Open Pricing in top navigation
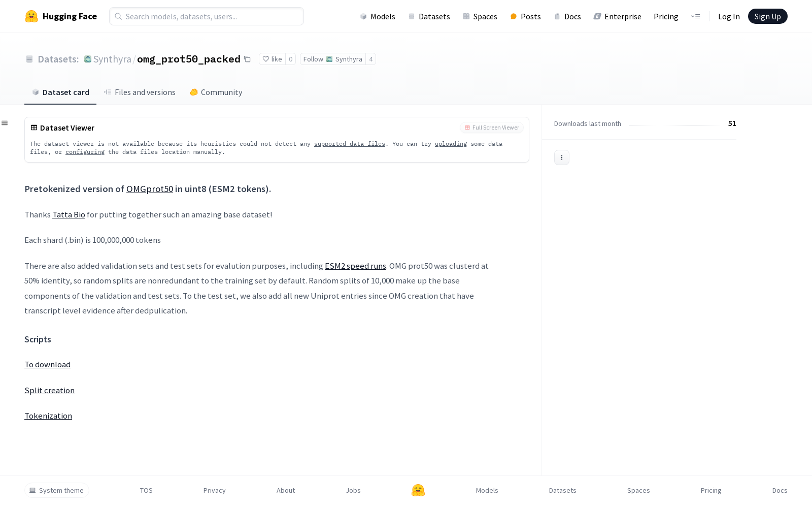Image resolution: width=812 pixels, height=508 pixels. coord(666,16)
